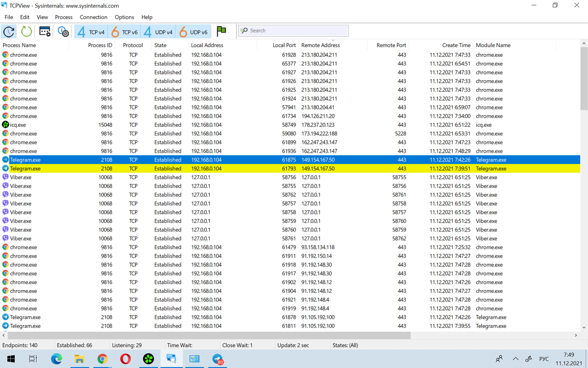Open the View menu
The height and width of the screenshot is (368, 588).
point(42,17)
